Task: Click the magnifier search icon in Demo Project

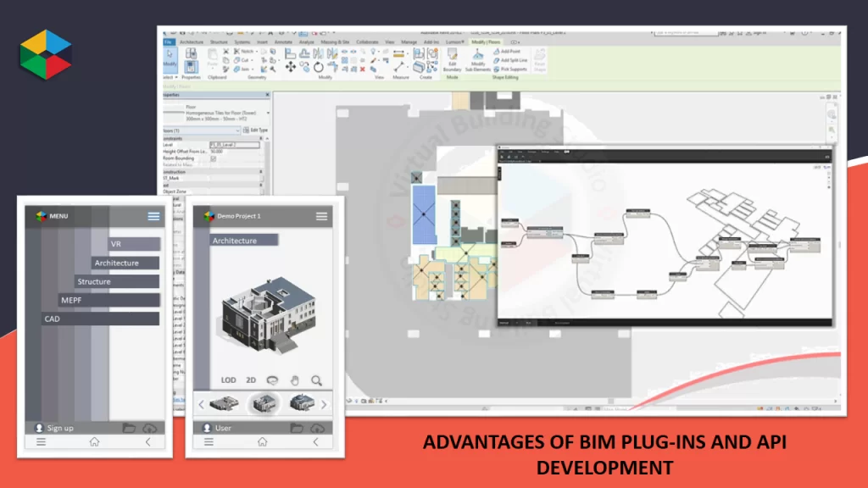Action: click(317, 380)
